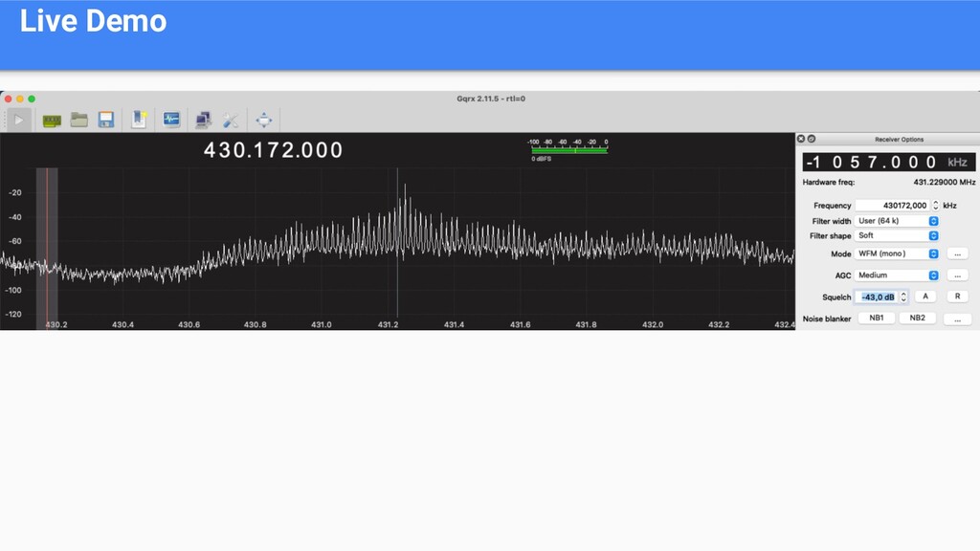Click the Hardware freq value 431.229000 MHz
Image resolution: width=980 pixels, height=551 pixels.
(945, 183)
